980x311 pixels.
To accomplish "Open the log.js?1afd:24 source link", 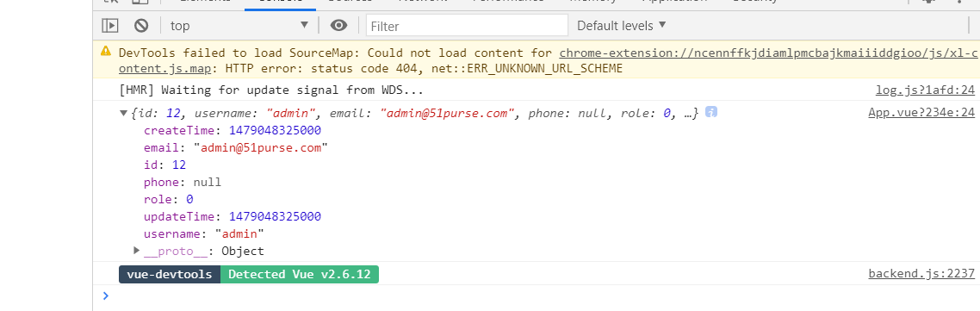I will [925, 90].
